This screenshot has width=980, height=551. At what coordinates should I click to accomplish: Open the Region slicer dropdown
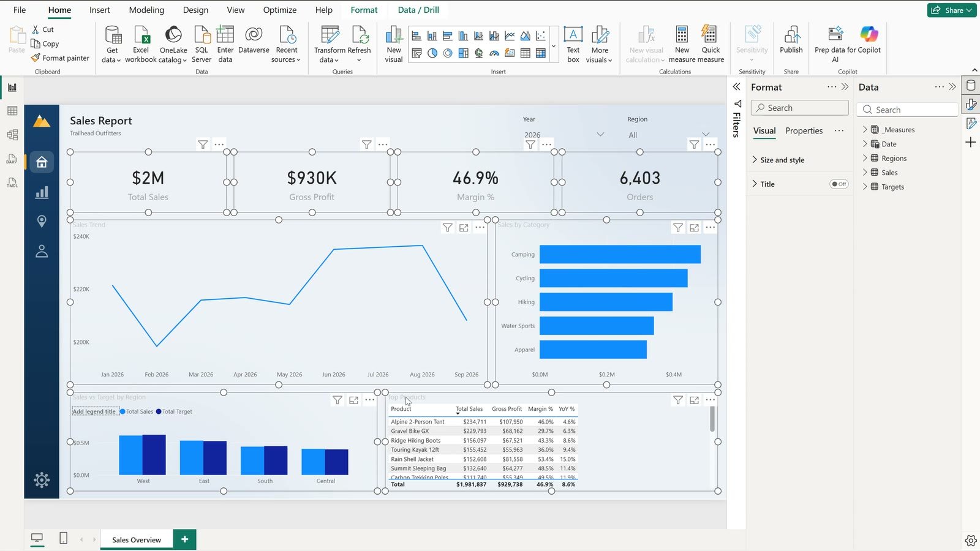click(x=706, y=135)
